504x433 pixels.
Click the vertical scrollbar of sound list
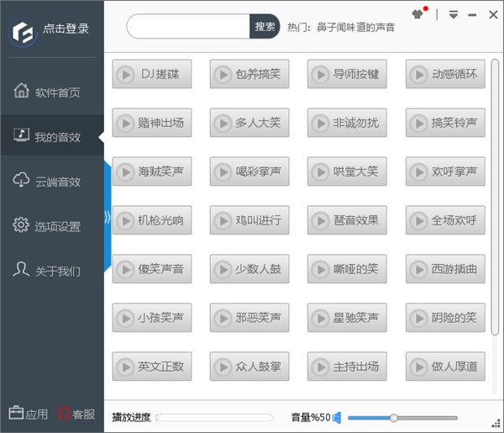pos(495,198)
